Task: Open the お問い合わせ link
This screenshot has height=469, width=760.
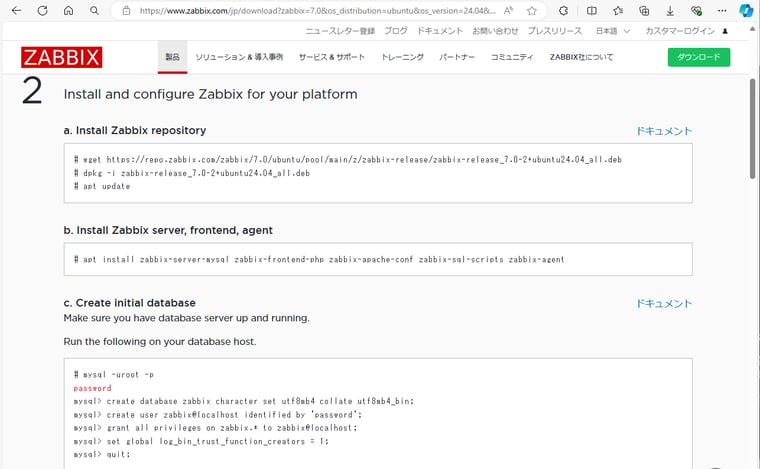Action: tap(495, 31)
